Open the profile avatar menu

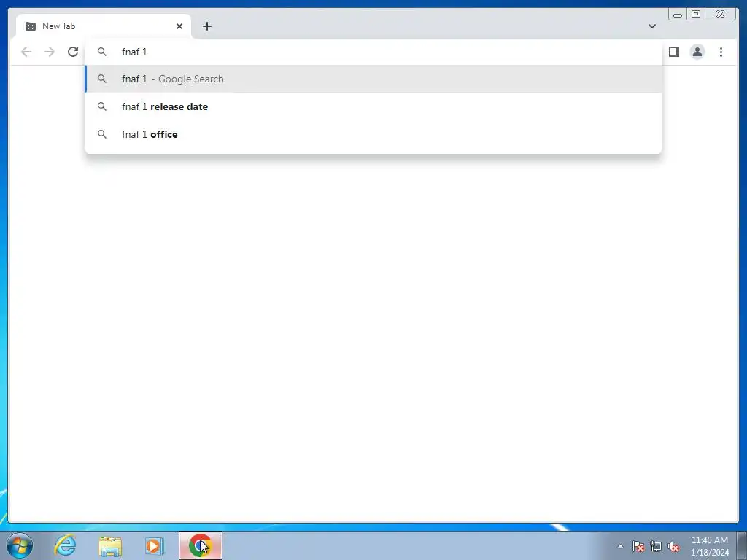[x=697, y=52]
